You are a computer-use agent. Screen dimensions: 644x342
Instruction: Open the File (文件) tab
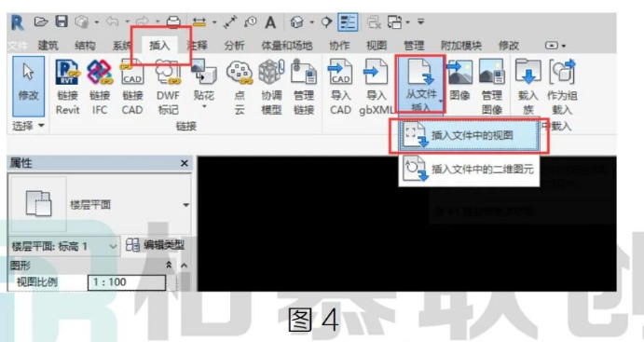click(18, 45)
